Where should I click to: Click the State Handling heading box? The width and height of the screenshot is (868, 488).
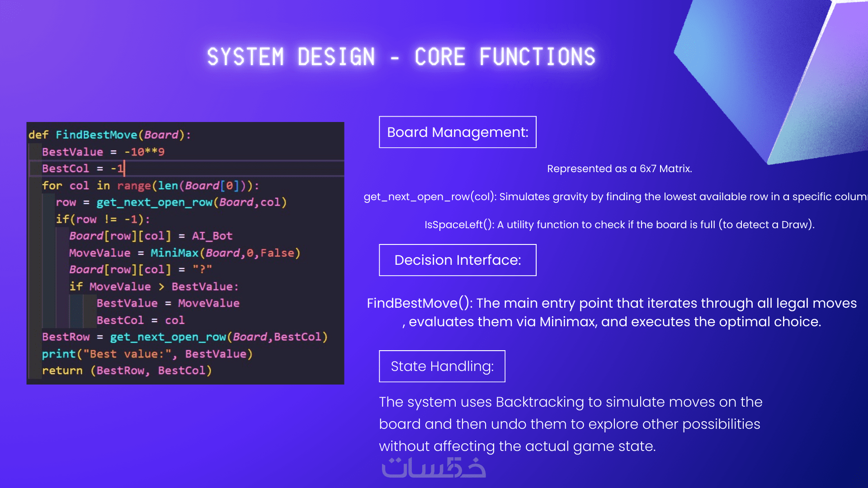tap(442, 366)
